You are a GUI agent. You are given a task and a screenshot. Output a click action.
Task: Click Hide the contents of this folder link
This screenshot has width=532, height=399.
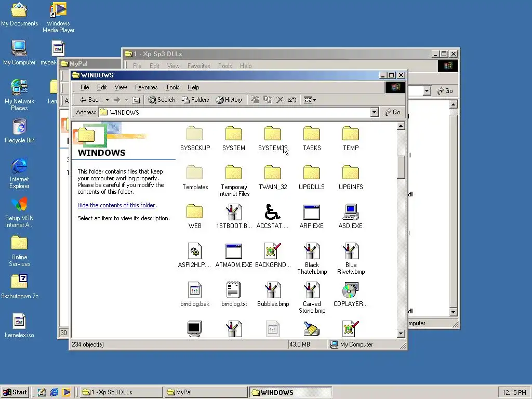(116, 205)
